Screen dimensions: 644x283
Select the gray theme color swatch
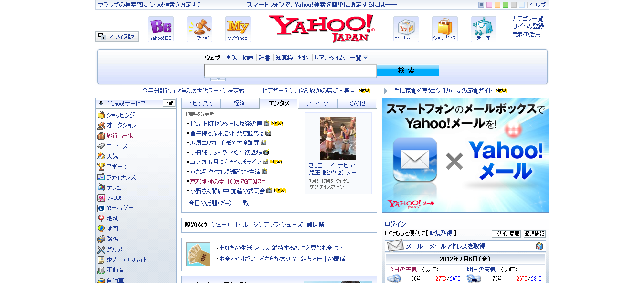[514, 5]
